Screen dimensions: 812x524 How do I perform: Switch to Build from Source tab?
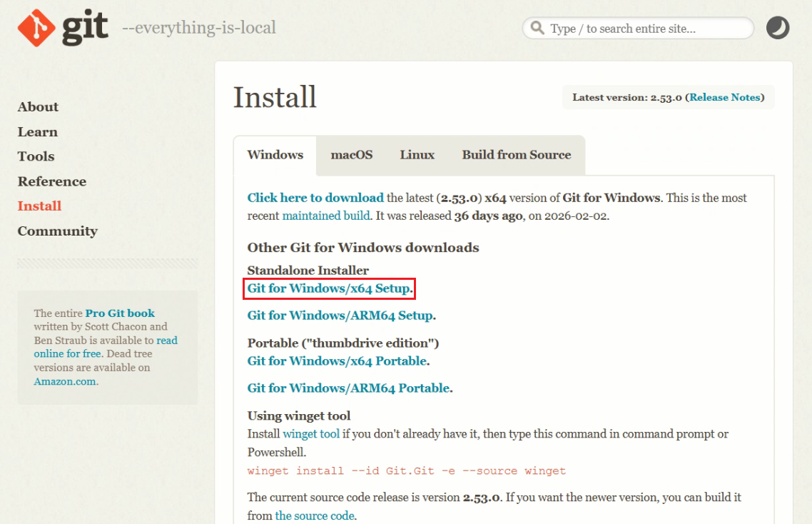pos(517,155)
